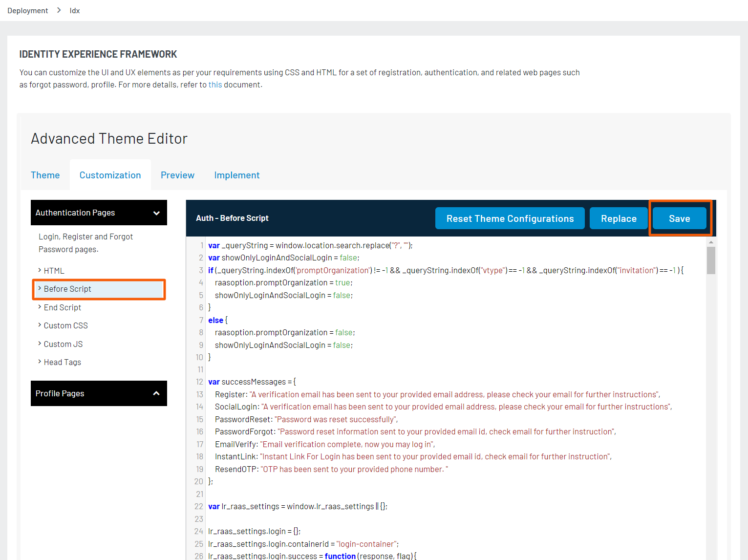Open the End Script item
Viewport: 748px width, 560px height.
coord(62,307)
